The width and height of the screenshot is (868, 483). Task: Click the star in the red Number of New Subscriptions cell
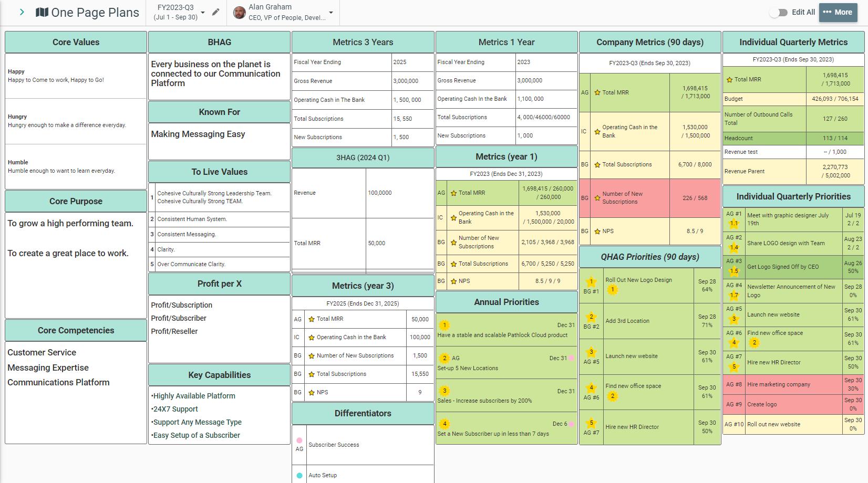point(597,198)
